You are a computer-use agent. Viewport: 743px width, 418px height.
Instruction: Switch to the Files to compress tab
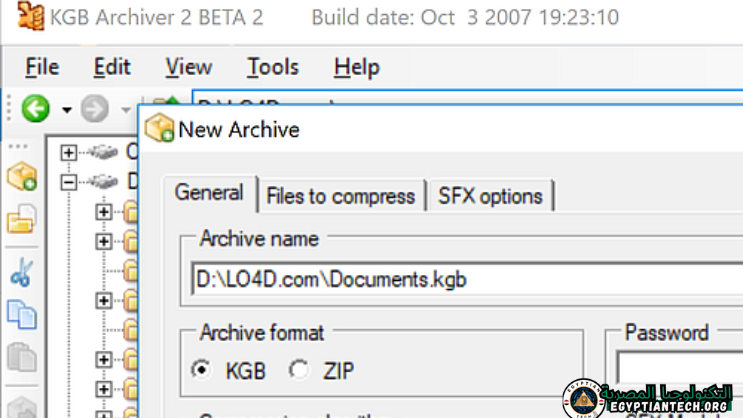point(341,196)
